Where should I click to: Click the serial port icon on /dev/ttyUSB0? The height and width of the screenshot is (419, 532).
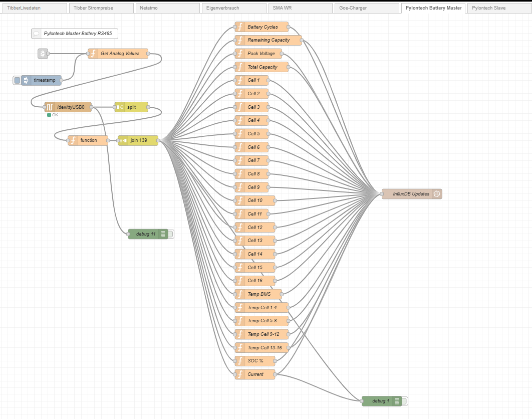(50, 107)
